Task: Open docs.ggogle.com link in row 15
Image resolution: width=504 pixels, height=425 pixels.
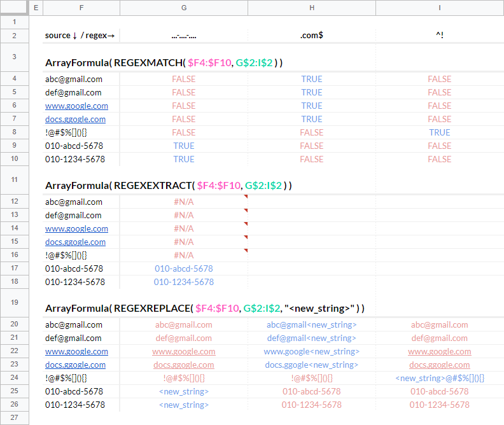Action: [75, 242]
